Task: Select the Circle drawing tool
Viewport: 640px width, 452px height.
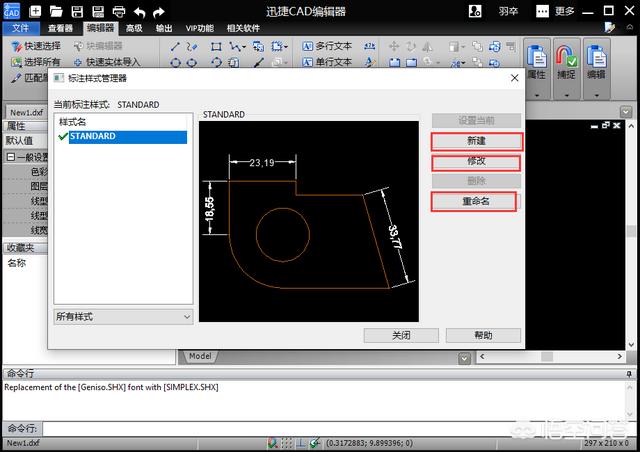Action: coord(175,62)
